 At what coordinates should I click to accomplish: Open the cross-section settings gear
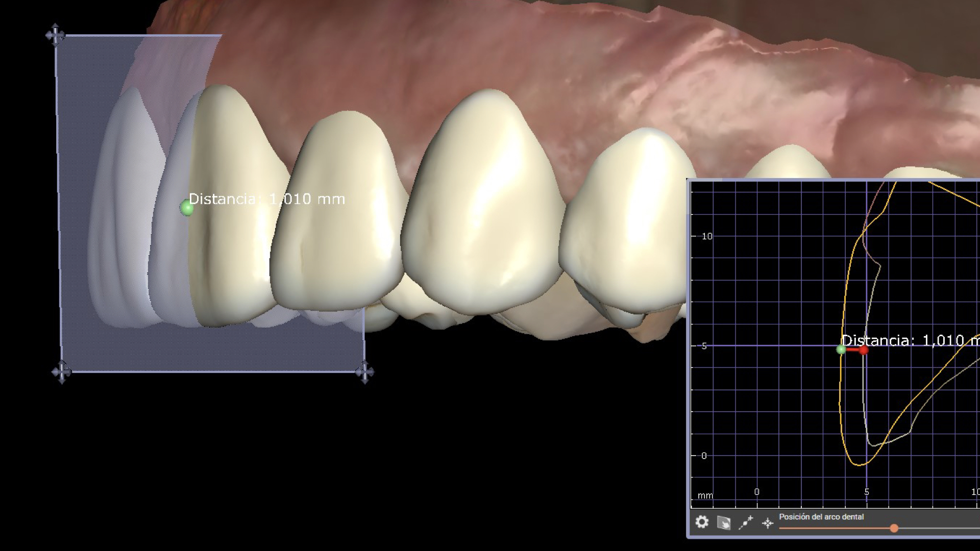click(x=702, y=522)
